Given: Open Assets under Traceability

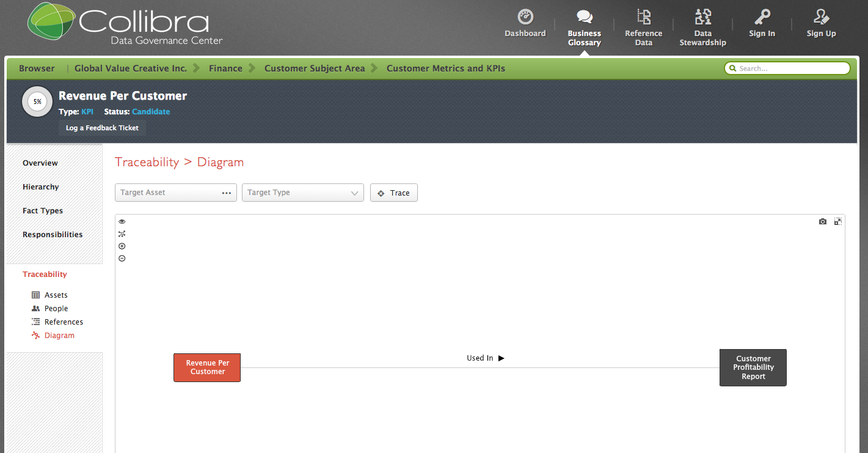Looking at the screenshot, I should [x=49, y=295].
